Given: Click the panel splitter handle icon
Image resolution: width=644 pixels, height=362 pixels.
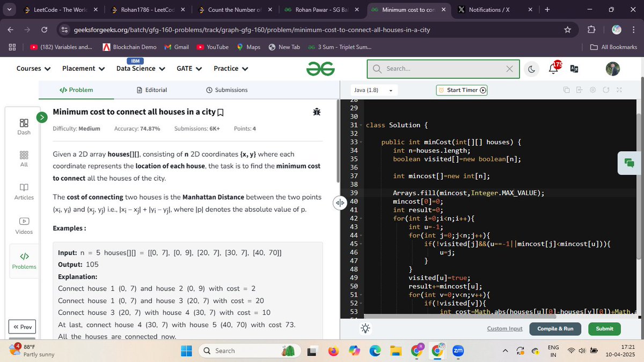Looking at the screenshot, I should [x=339, y=203].
